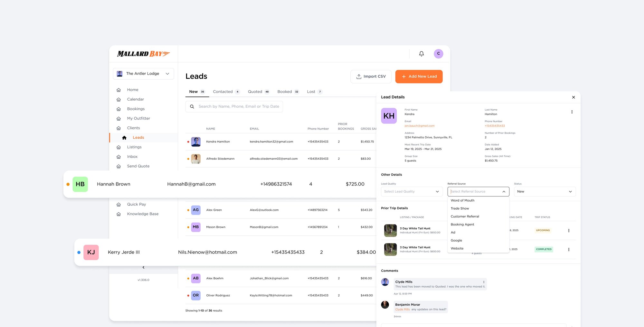This screenshot has height=327, width=644.
Task: Click the search magnifier icon in Leads
Action: pos(192,106)
